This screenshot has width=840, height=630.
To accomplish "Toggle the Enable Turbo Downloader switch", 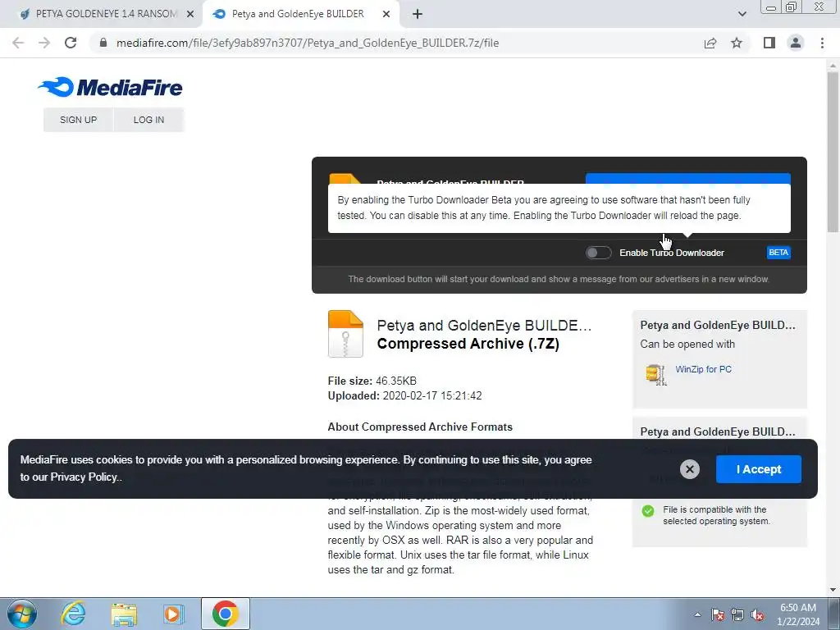I will [598, 253].
